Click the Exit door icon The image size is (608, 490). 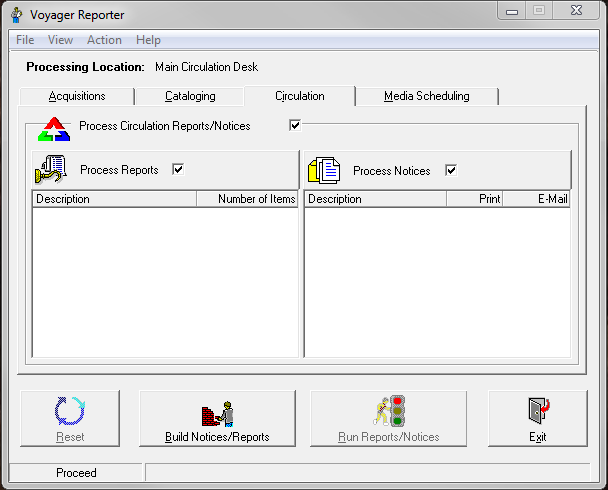(x=538, y=411)
